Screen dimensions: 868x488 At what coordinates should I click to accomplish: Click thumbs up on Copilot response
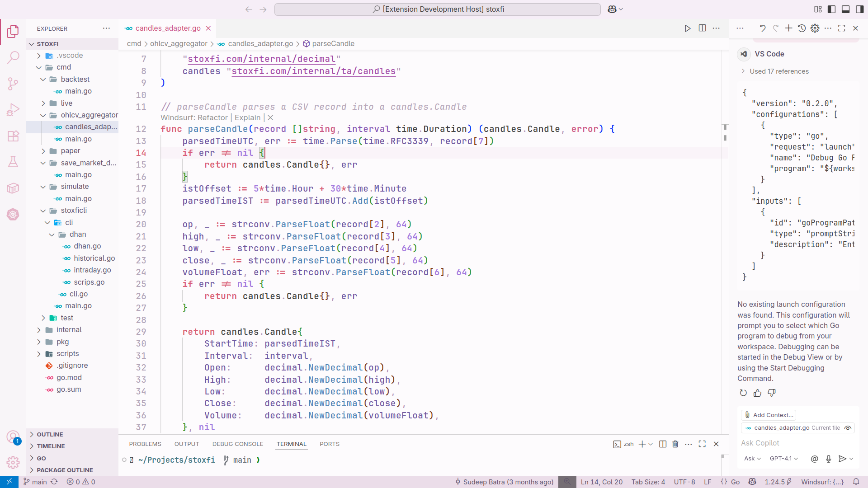tap(757, 393)
